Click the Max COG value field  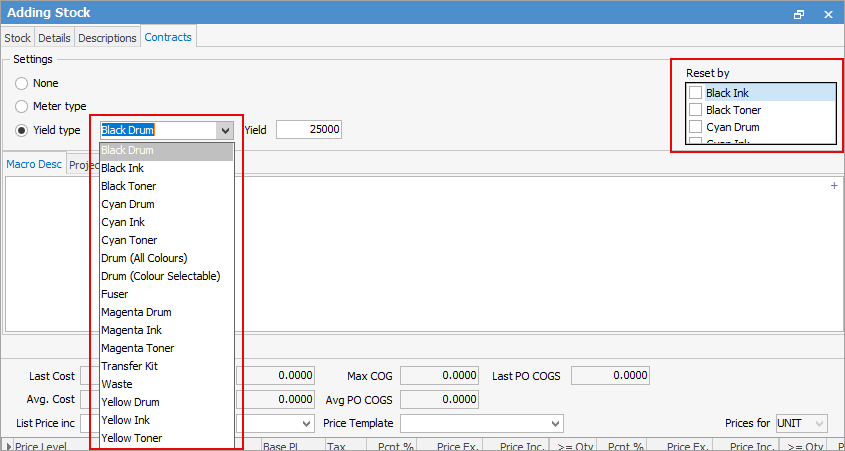click(x=439, y=376)
